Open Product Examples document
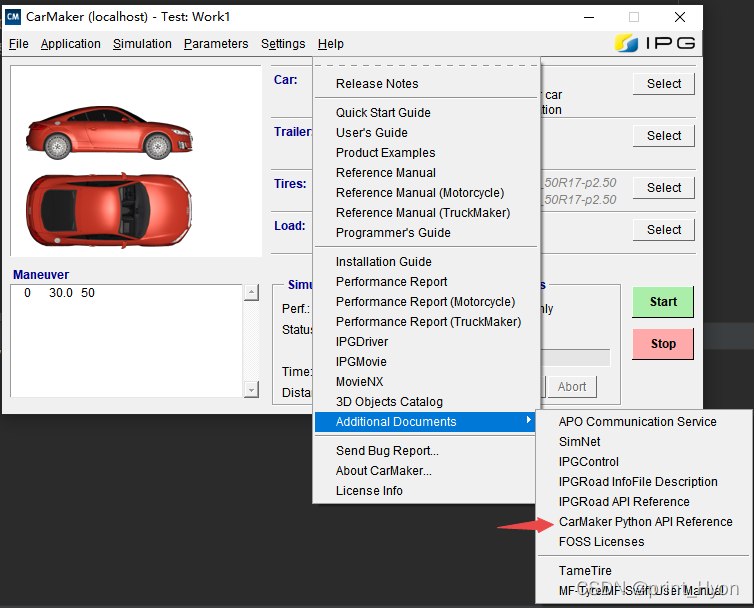Viewport: 754px width, 608px height. coord(426,152)
